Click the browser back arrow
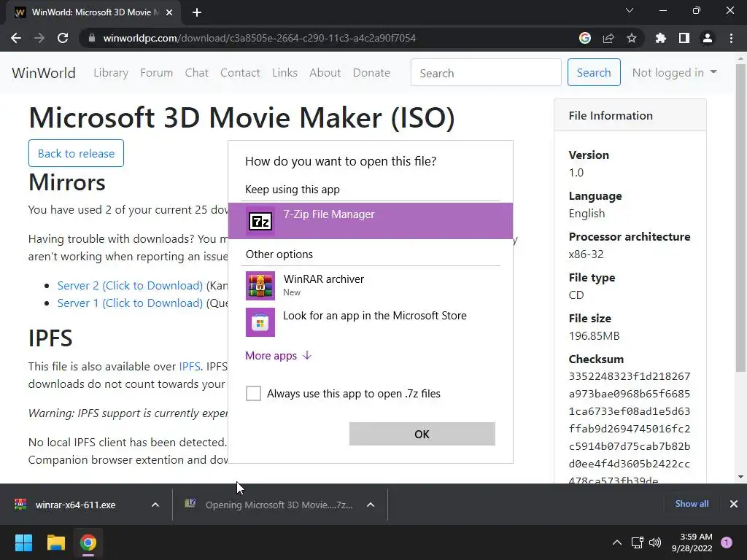The width and height of the screenshot is (747, 560). pyautogui.click(x=16, y=38)
